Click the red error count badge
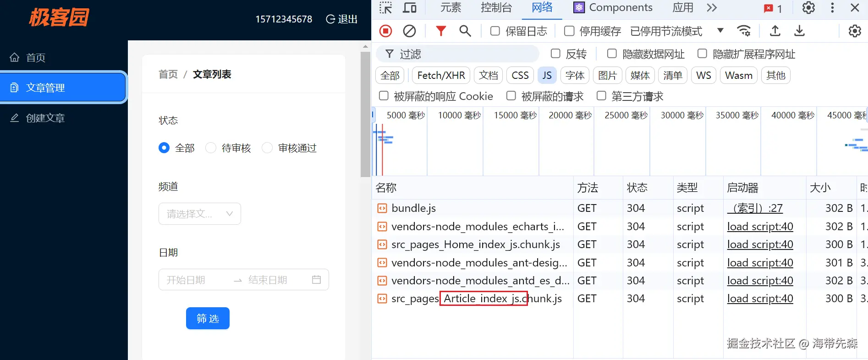 (x=774, y=8)
